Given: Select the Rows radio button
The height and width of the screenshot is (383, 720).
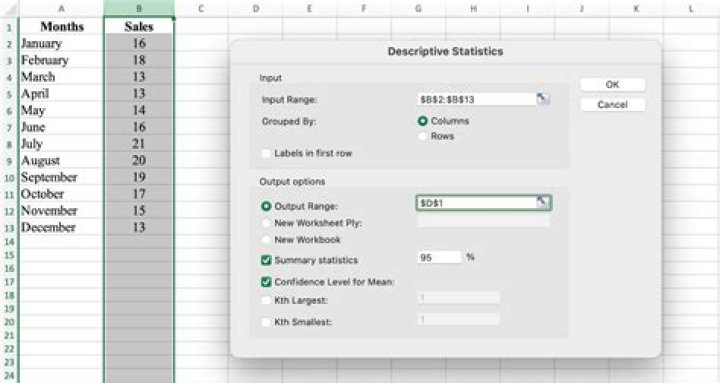Looking at the screenshot, I should [422, 136].
